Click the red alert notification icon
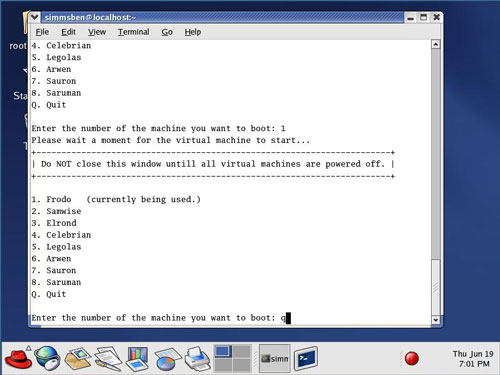 tap(411, 359)
